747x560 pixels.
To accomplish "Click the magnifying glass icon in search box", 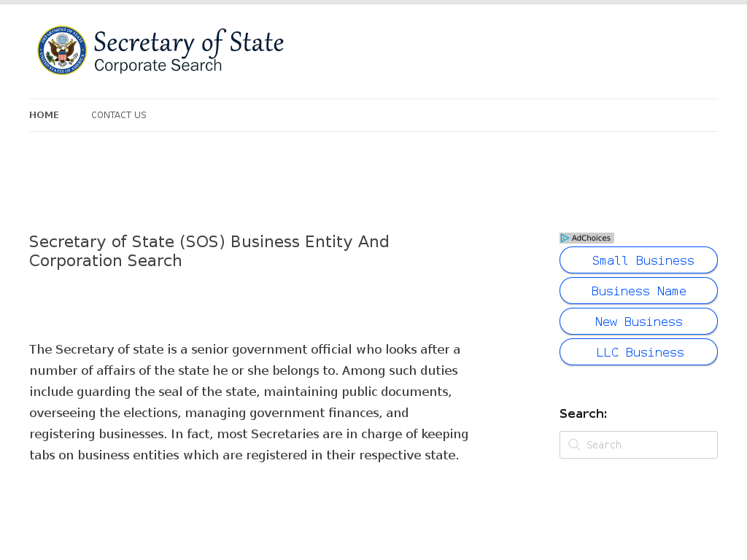I will tap(574, 445).
